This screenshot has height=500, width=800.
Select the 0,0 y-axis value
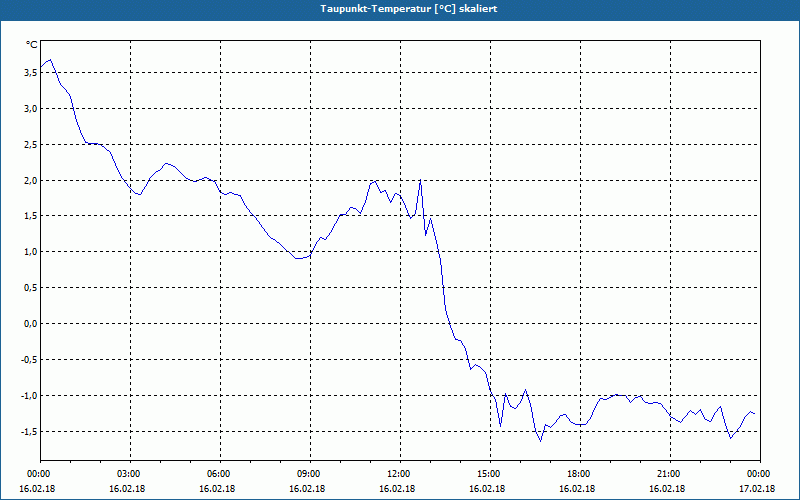31,324
